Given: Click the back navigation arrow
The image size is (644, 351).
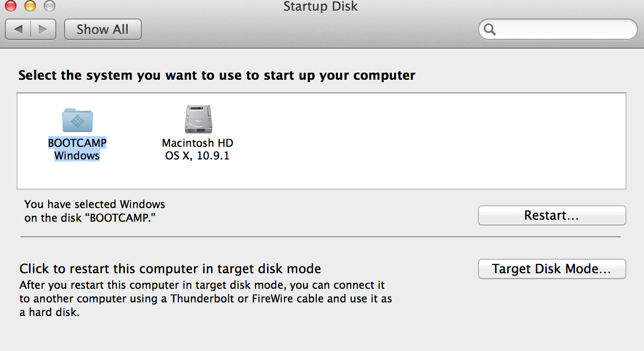Looking at the screenshot, I should pos(18,29).
